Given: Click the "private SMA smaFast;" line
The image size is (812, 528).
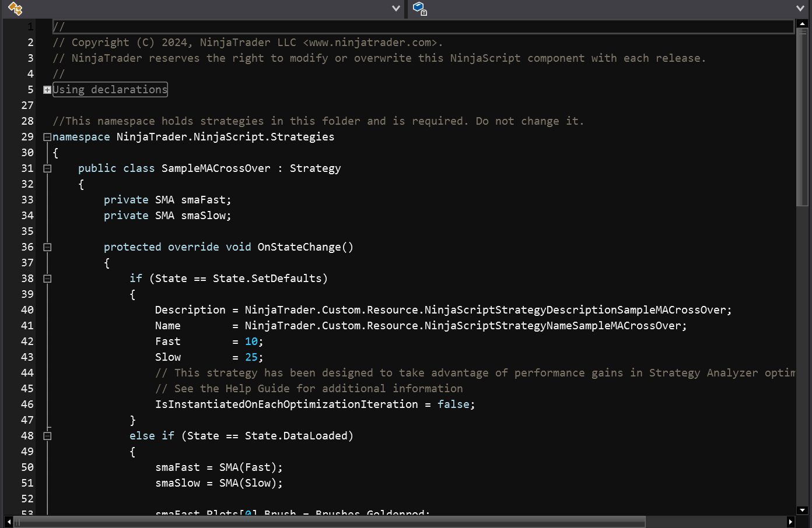Looking at the screenshot, I should [x=167, y=200].
